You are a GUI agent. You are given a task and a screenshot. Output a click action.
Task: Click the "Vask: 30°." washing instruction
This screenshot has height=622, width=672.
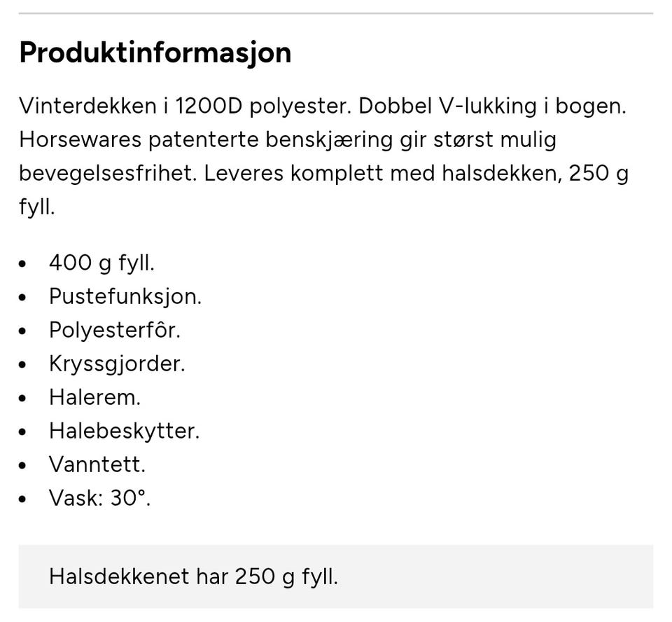coord(99,498)
